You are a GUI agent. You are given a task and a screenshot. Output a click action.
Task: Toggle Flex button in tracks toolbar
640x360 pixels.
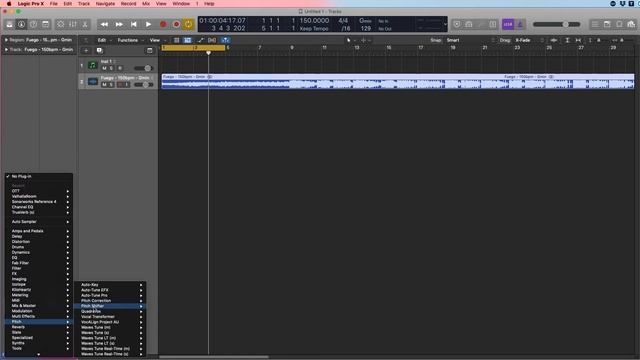point(212,40)
